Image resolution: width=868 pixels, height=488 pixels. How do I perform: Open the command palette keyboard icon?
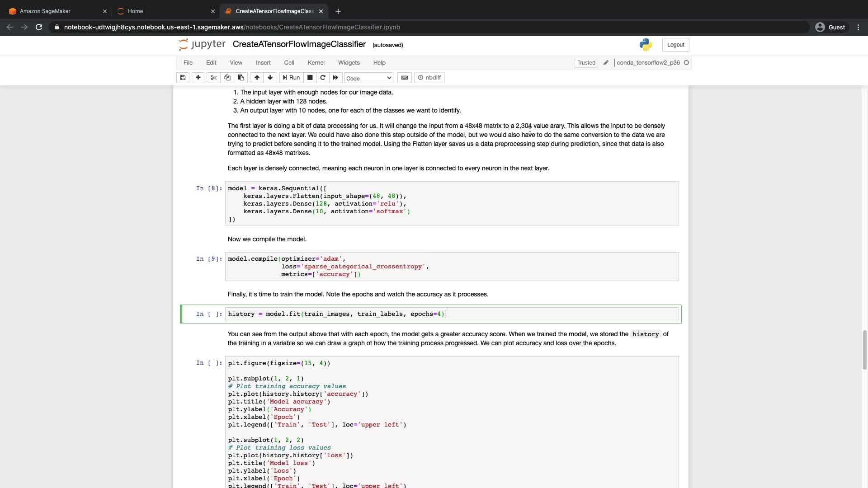pyautogui.click(x=405, y=78)
